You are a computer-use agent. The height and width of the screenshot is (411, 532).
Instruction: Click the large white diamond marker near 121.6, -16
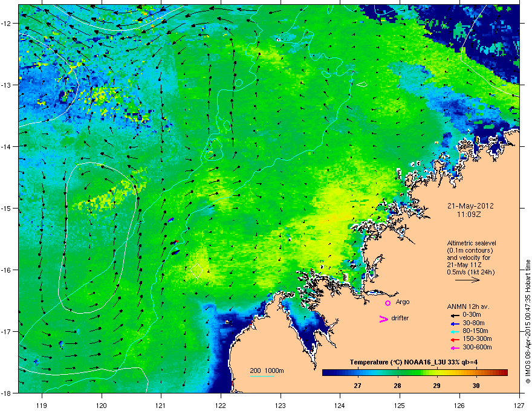(x=197, y=270)
